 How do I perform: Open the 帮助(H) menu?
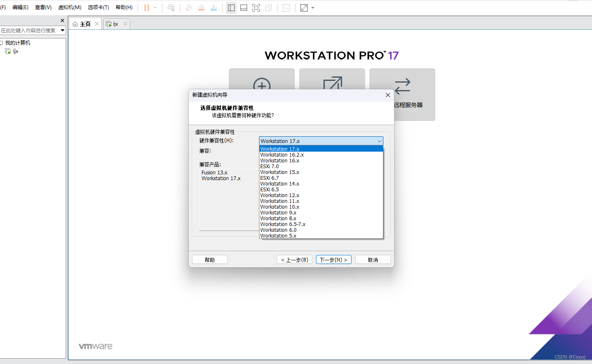[x=124, y=7]
